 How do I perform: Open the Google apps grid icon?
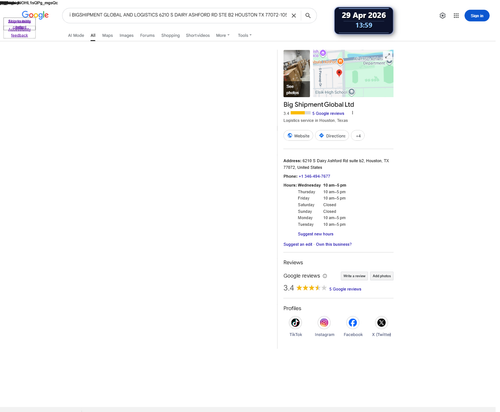coord(456,16)
